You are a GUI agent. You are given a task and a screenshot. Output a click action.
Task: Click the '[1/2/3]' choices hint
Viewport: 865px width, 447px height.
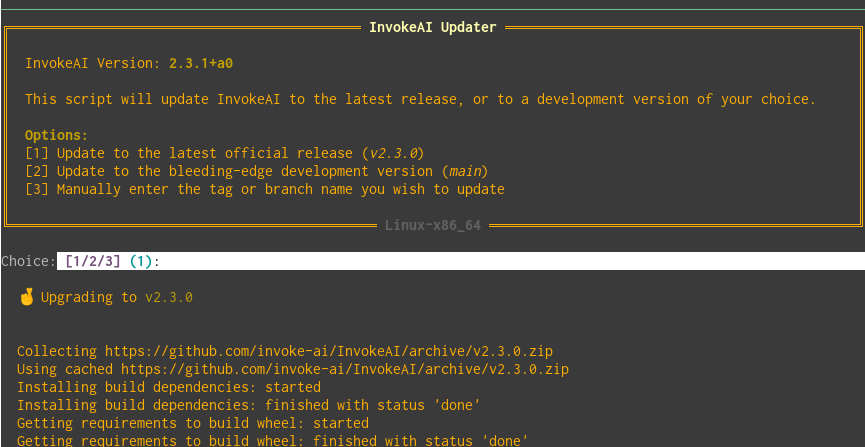point(93,261)
